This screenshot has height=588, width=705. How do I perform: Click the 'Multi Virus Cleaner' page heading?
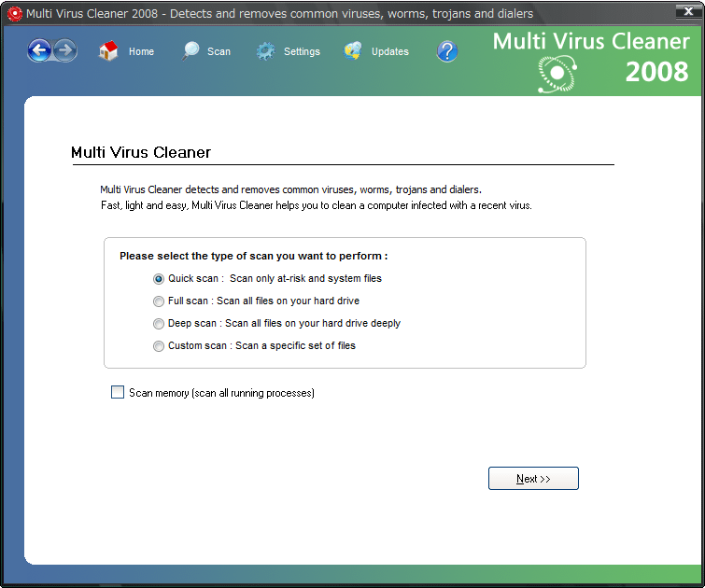tap(141, 152)
